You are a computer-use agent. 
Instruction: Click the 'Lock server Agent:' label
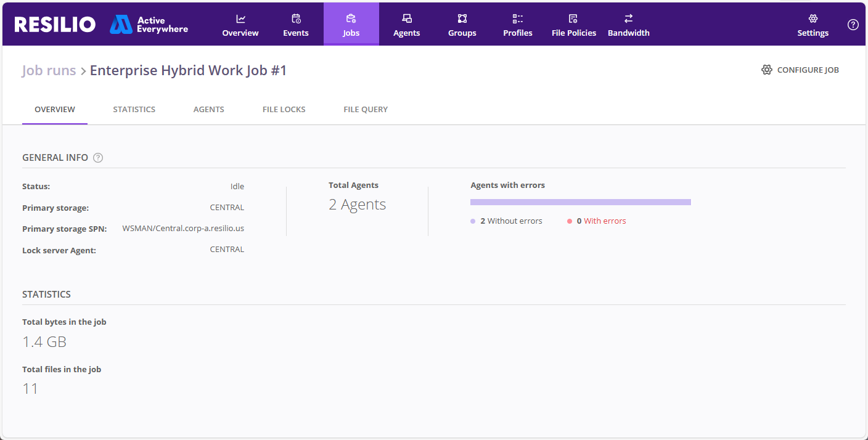coord(59,251)
